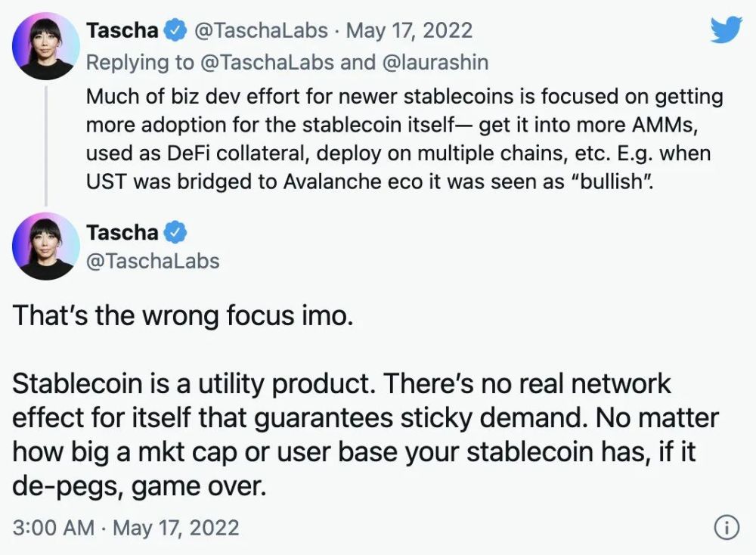Open Tascha's profile picture in parent tweet

[x=46, y=46]
